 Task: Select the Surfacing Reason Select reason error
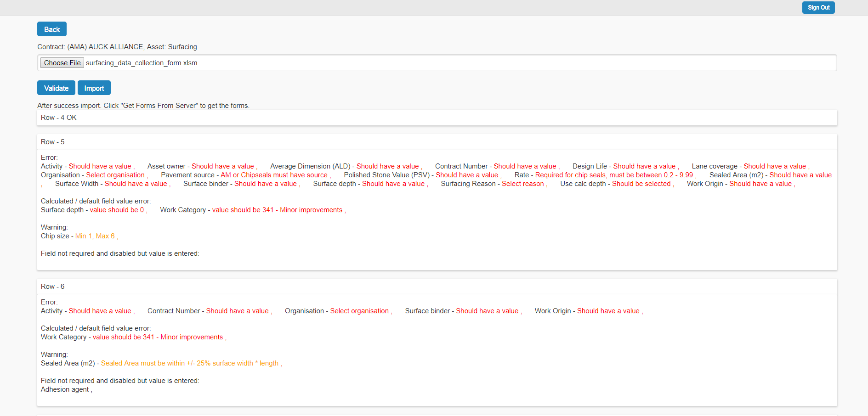pyautogui.click(x=522, y=184)
